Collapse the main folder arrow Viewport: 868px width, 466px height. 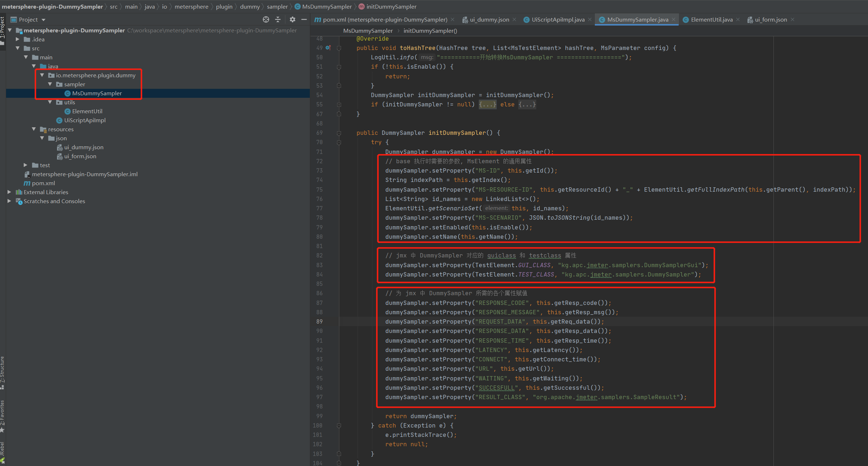pos(26,57)
